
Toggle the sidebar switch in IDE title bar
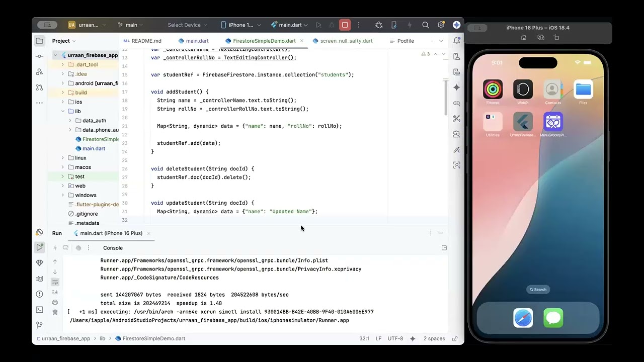coord(47,25)
